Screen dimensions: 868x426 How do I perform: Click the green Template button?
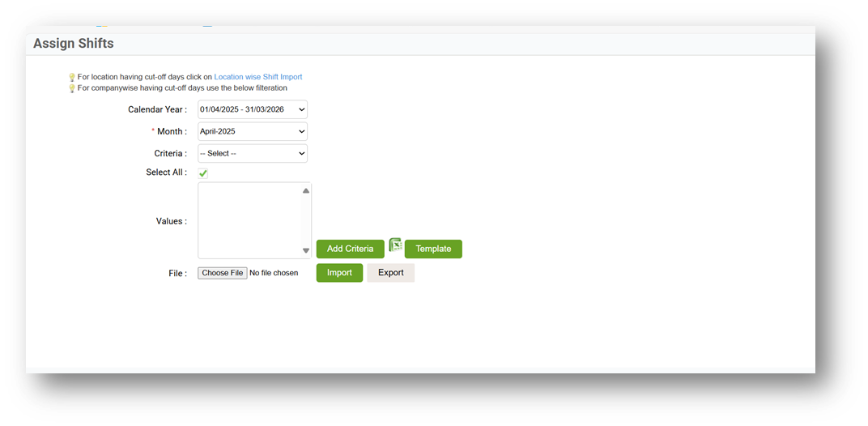pos(433,249)
